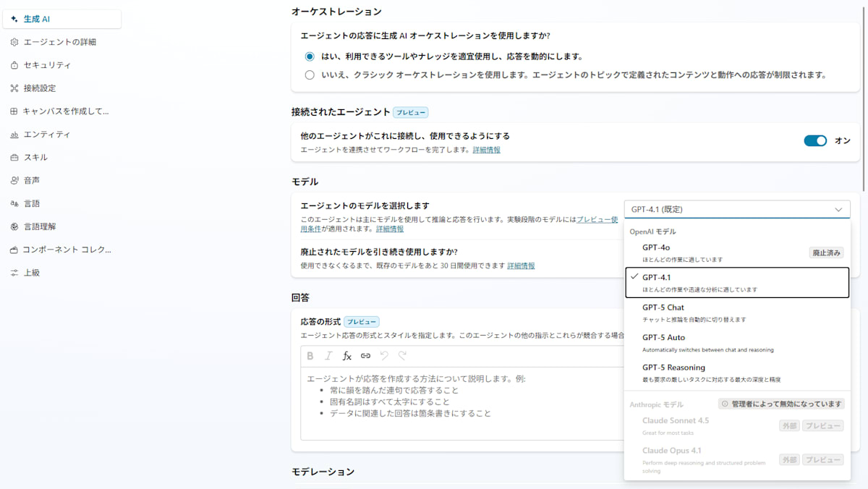Open the 生成 AI settings page
868x489 pixels.
[x=62, y=19]
